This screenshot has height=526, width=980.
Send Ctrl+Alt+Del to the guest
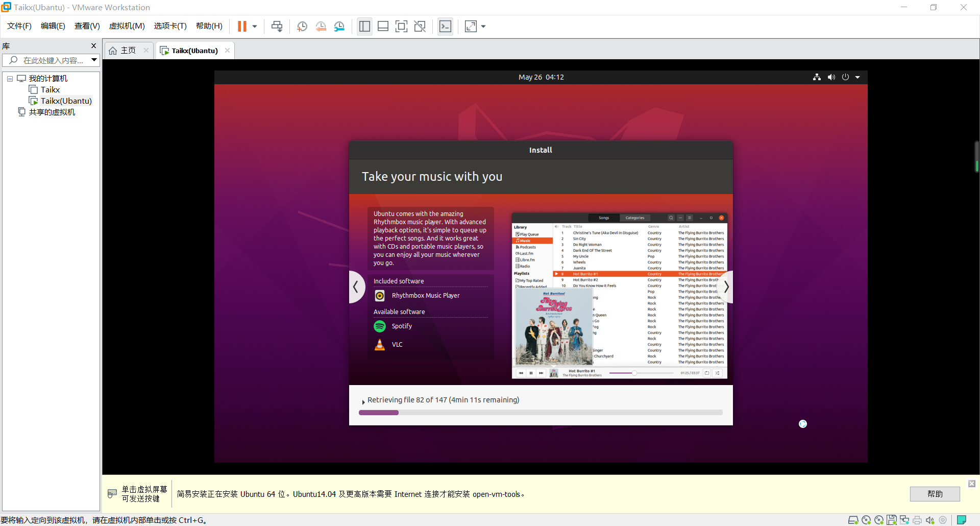coord(277,26)
